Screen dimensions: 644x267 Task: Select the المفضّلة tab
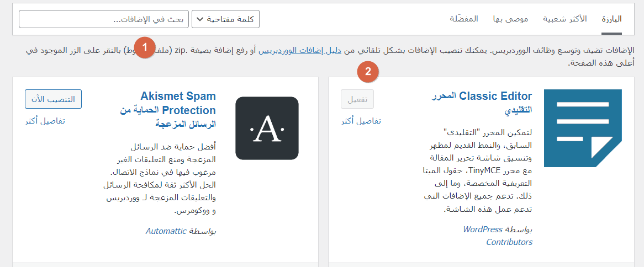pos(464,19)
